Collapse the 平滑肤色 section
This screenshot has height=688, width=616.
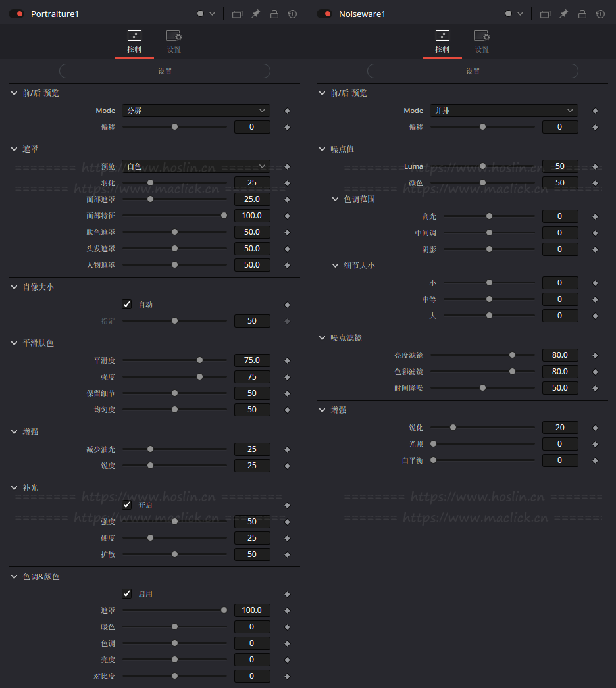pyautogui.click(x=14, y=343)
